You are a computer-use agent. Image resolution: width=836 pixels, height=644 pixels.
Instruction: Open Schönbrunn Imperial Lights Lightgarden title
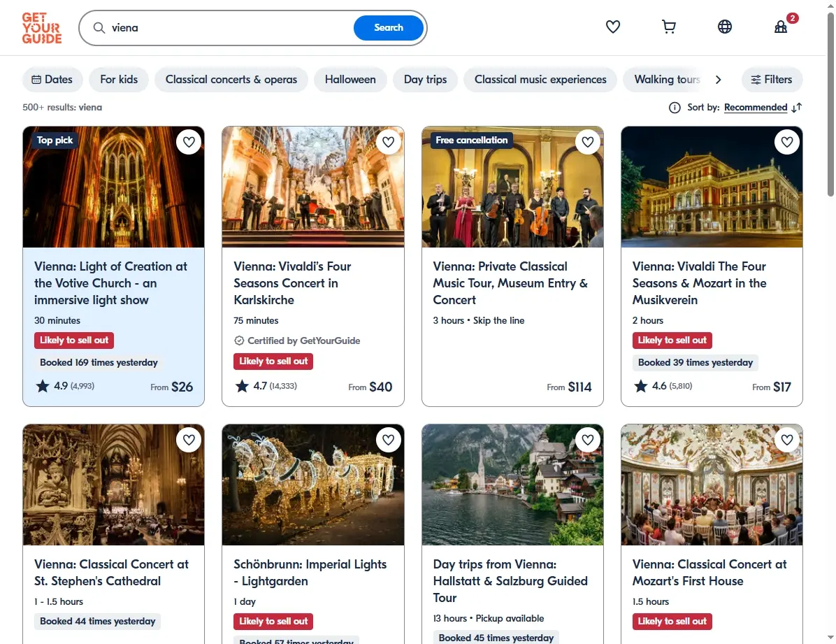tap(310, 573)
